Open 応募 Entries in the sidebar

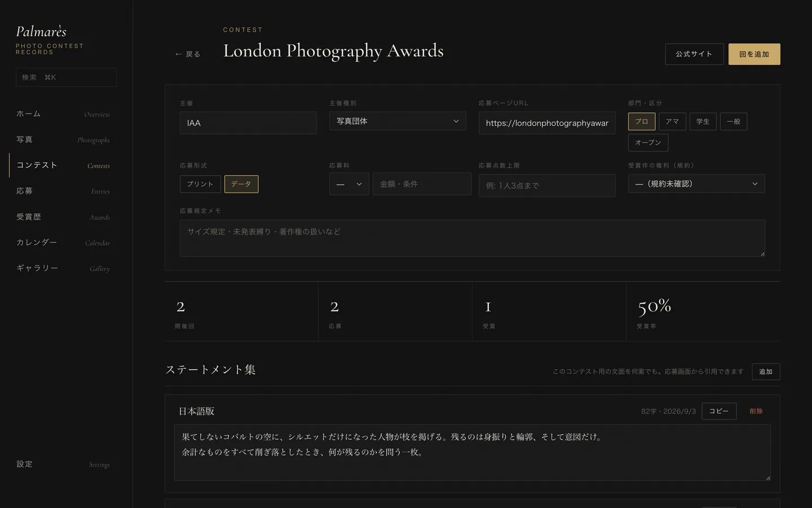pyautogui.click(x=63, y=191)
